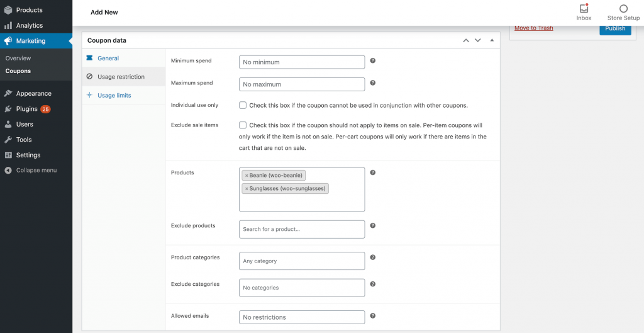
Task: Collapse the Coupon data panel
Action: click(x=492, y=40)
